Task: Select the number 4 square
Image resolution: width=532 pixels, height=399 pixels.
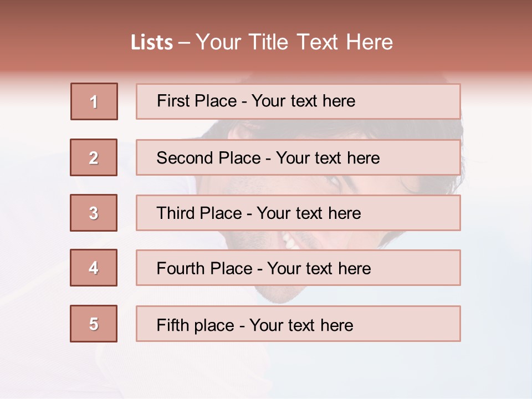Action: click(x=94, y=268)
